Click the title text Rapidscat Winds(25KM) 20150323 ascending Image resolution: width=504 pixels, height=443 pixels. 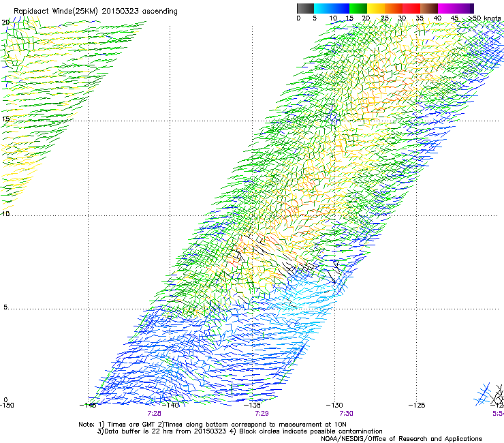(95, 12)
